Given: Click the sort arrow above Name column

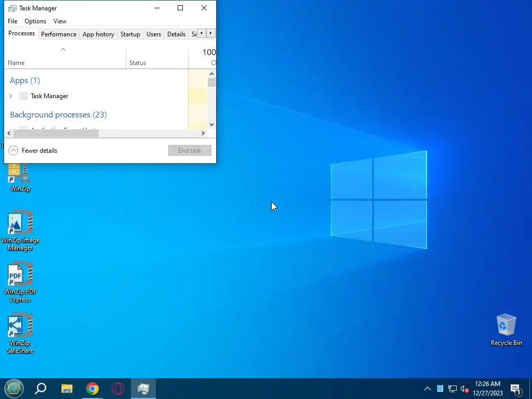Looking at the screenshot, I should tap(63, 49).
